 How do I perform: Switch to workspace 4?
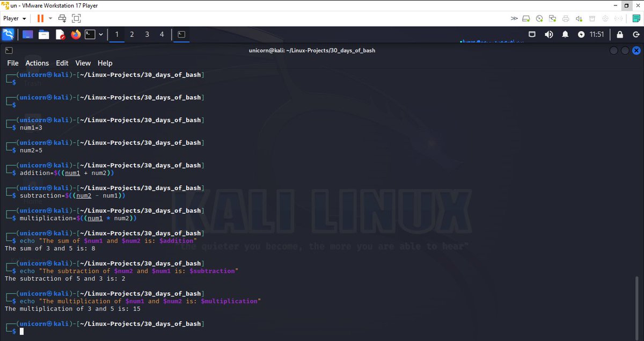[162, 34]
